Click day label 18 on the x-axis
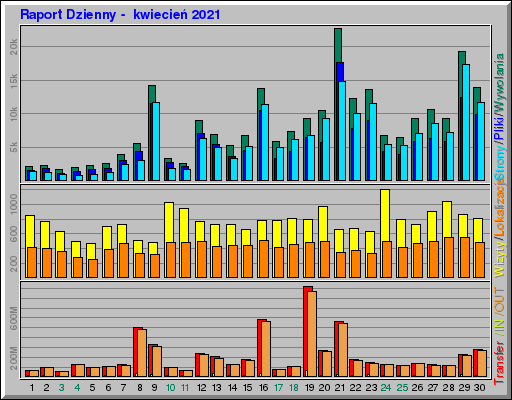Viewport: 512px width, 400px height. point(294,388)
